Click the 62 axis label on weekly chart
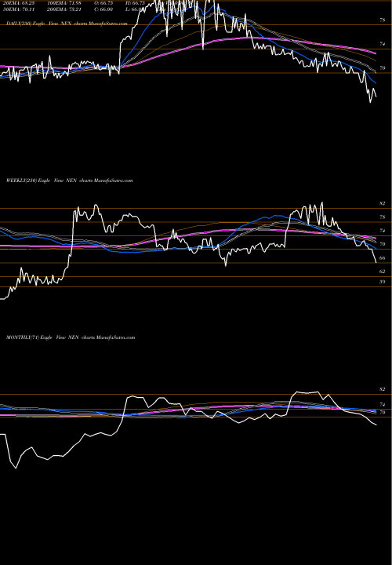This screenshot has height=565, width=392. pos(383,271)
